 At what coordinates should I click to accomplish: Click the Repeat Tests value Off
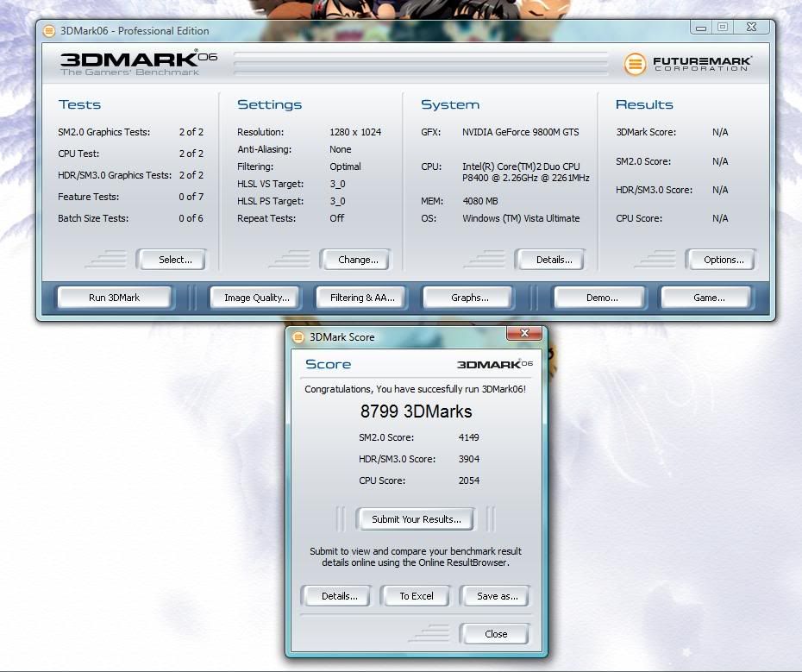coord(336,218)
